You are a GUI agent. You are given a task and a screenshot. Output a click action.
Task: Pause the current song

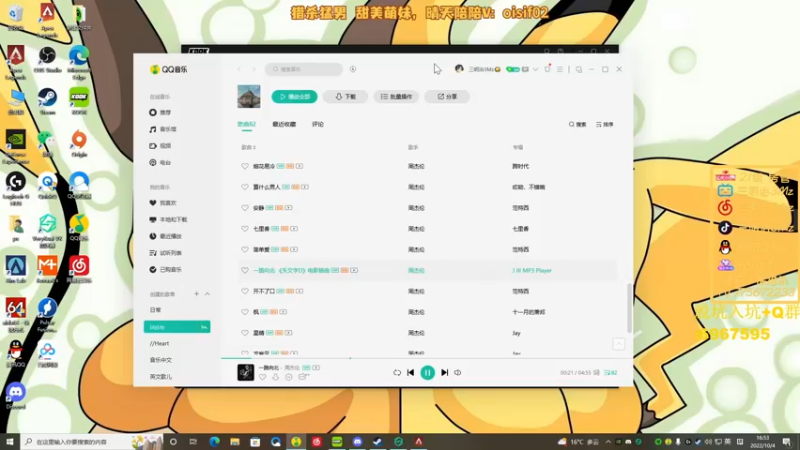click(428, 373)
